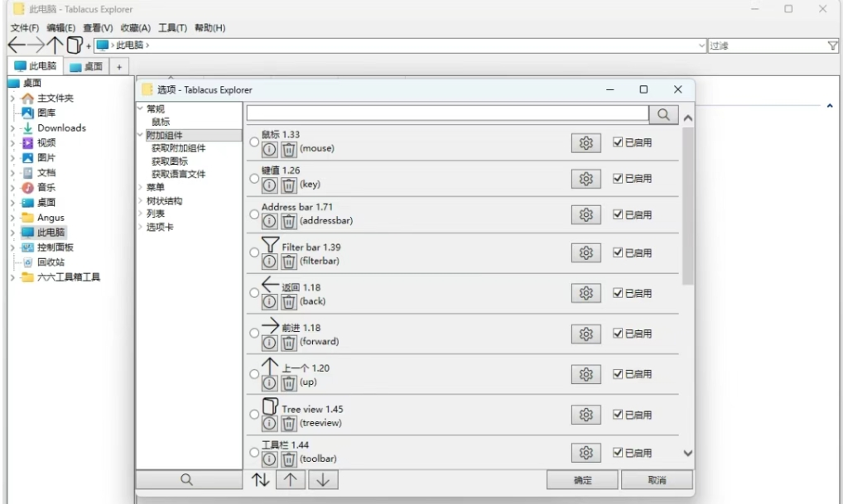
Task: Add a new tab with plus button
Action: click(x=119, y=67)
